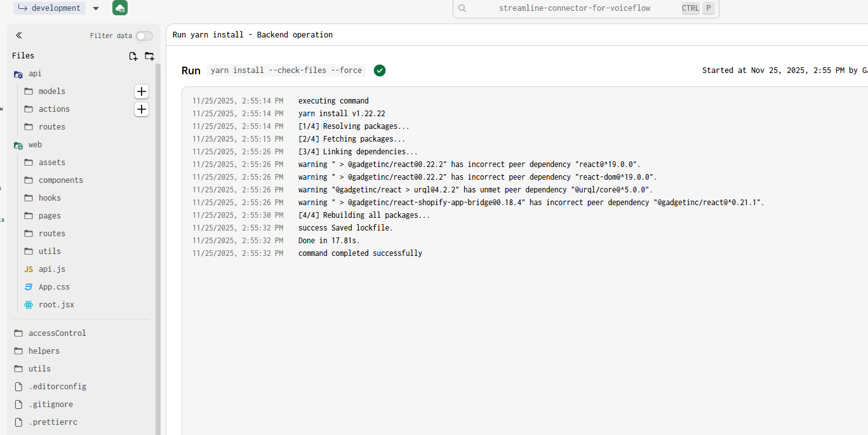Click the Started at timestamp text

coord(785,70)
